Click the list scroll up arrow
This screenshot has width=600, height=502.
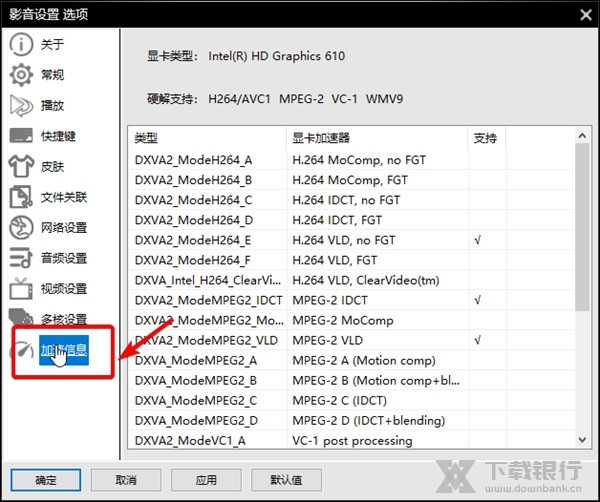click(582, 135)
